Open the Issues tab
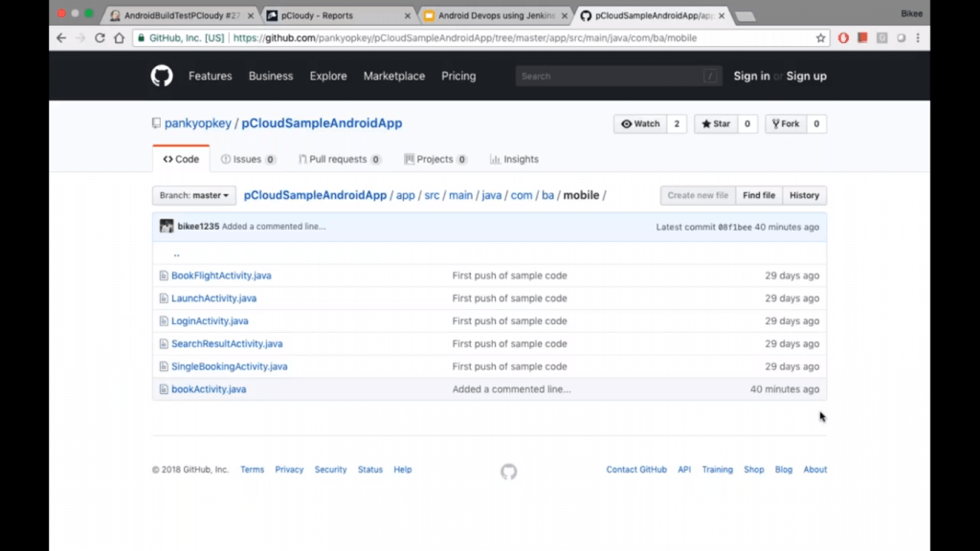Image resolution: width=980 pixels, height=551 pixels. pyautogui.click(x=248, y=160)
